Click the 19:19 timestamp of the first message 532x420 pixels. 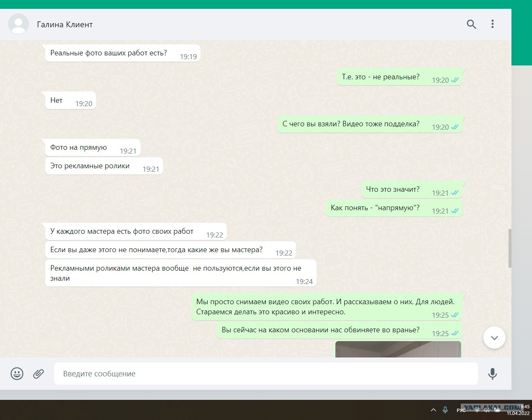(x=188, y=57)
